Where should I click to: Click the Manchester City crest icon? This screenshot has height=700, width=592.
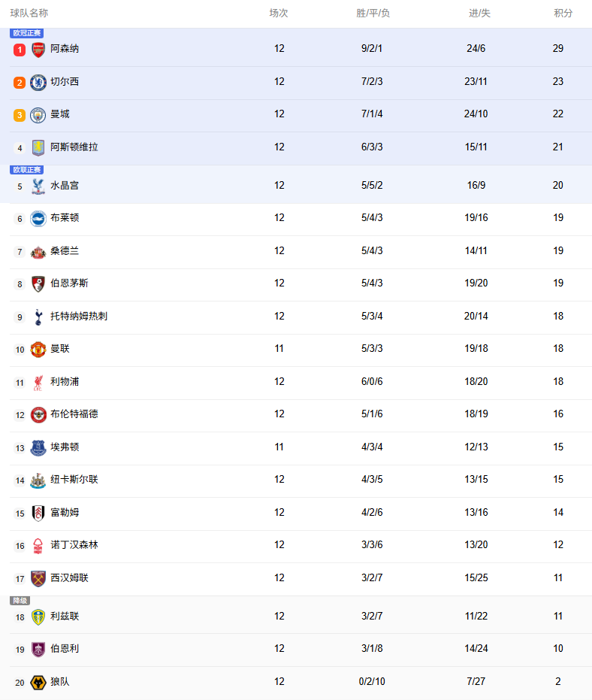coord(38,115)
